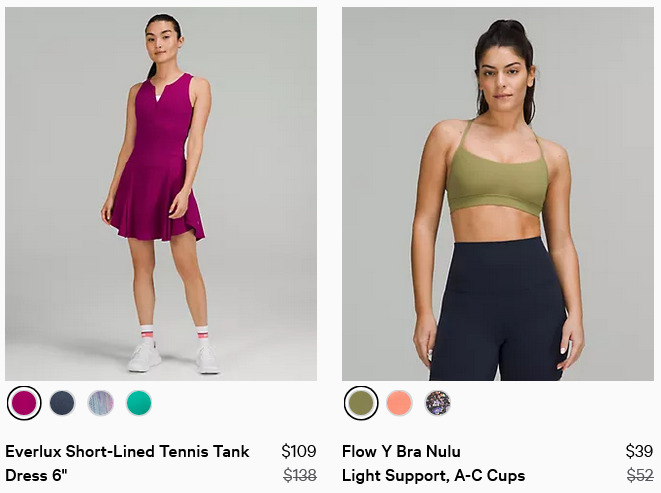Open the Everlux Short-Lined Tennis Tank Dress link

coord(127,463)
